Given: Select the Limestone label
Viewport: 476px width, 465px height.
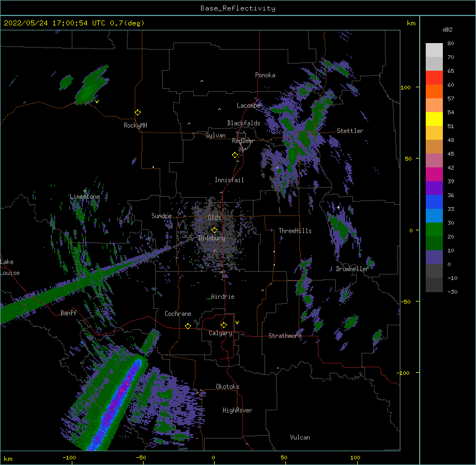Looking at the screenshot, I should (x=84, y=197).
